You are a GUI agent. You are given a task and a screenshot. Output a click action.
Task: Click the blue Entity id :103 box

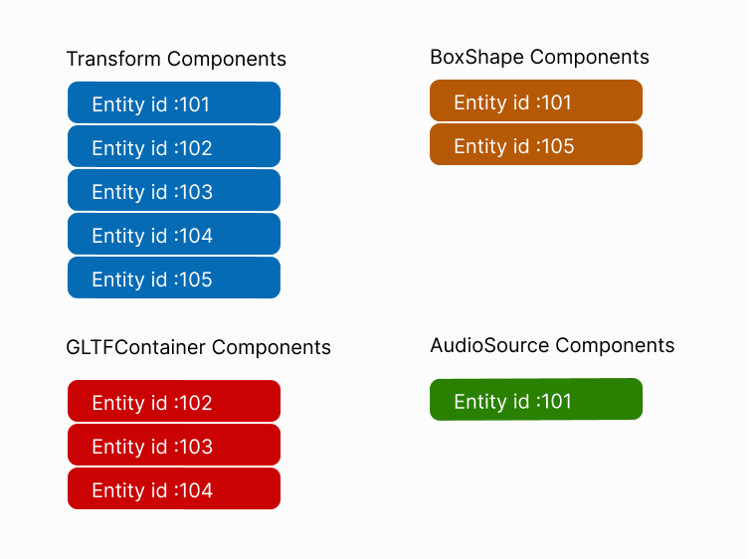click(174, 191)
